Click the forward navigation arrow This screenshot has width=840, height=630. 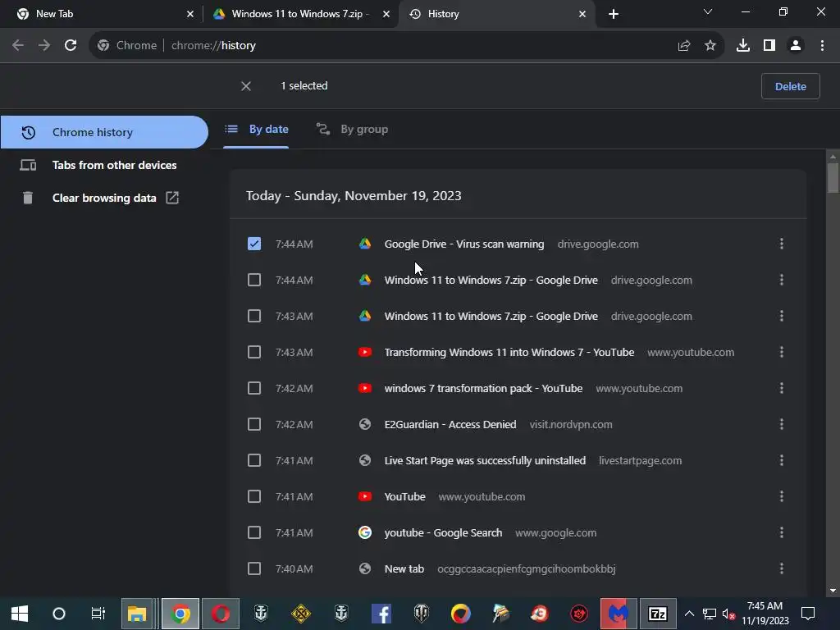44,46
